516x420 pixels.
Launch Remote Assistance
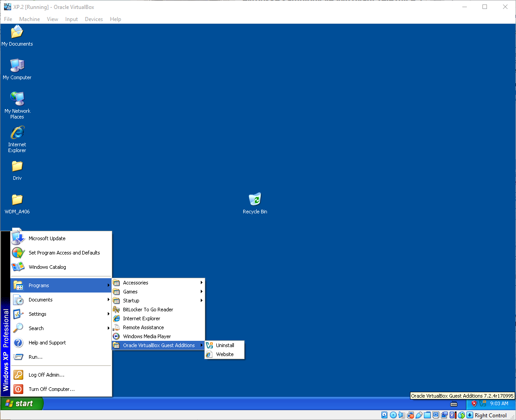158,327
